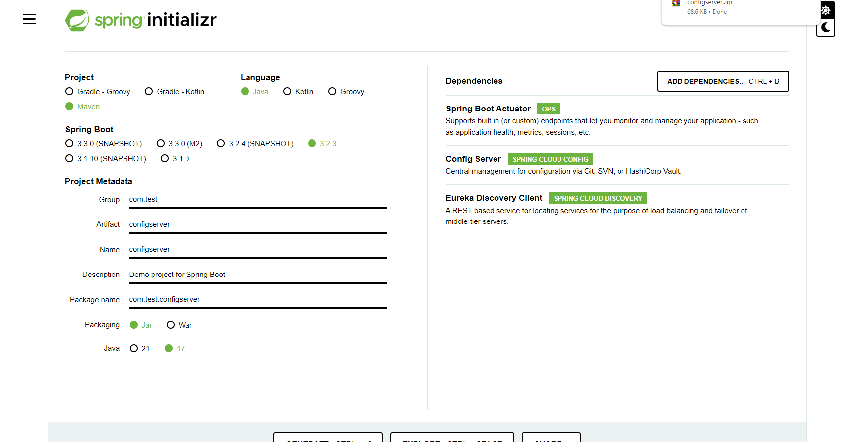Click the Dependencies section heading
868x442 pixels.
point(474,81)
